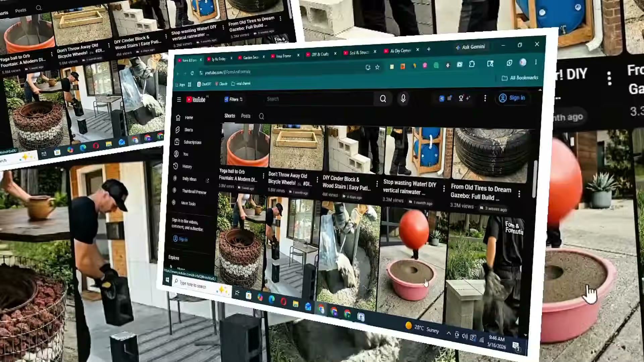Viewport: 644px width, 362px height.
Task: Open Thumbnail Preview in the sidebar
Action: coord(190,191)
